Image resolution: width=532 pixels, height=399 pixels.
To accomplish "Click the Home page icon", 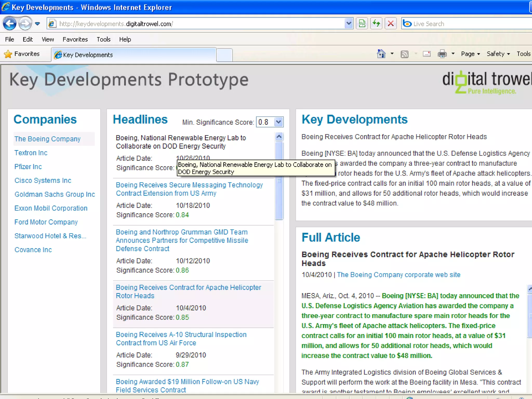I will (381, 54).
